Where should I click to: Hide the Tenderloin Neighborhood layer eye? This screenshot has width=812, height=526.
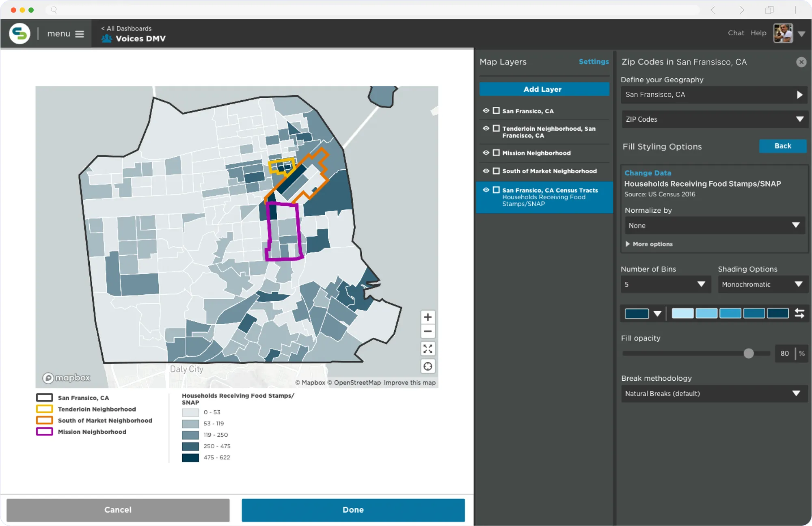(x=486, y=128)
